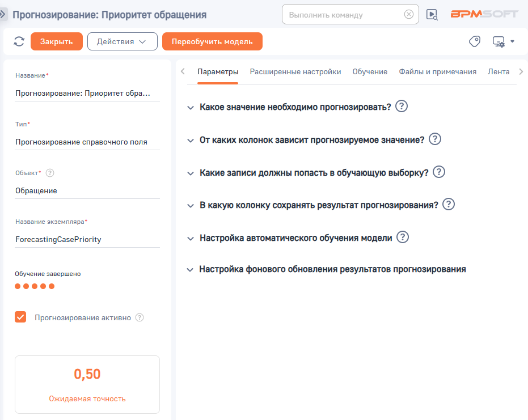Screen dimensions: 528x420
Task: Switch to the 'Обучение' tab
Action: click(370, 72)
